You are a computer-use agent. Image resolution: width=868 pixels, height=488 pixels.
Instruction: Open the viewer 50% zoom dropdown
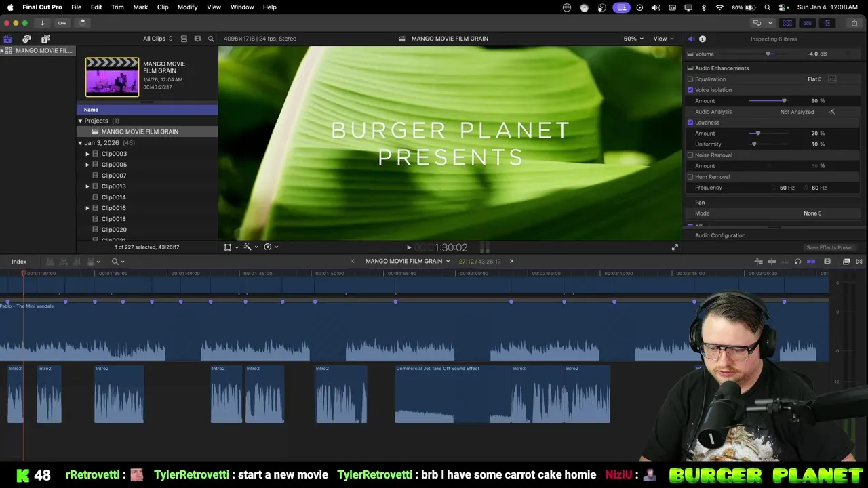(x=633, y=39)
